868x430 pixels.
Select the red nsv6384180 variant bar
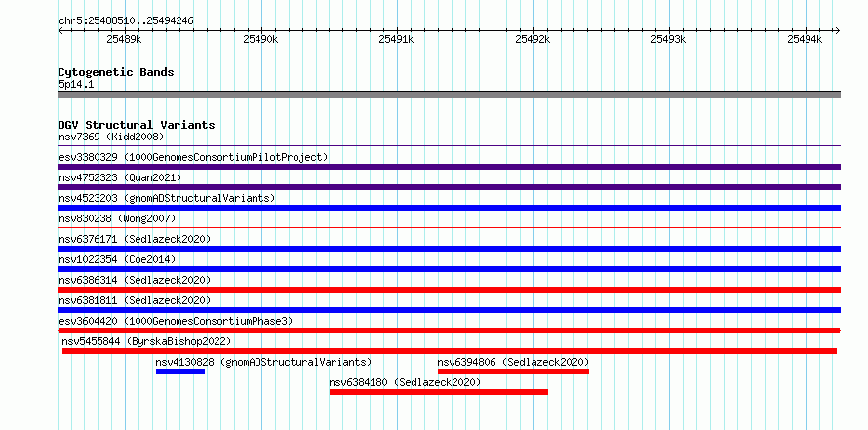tap(439, 392)
